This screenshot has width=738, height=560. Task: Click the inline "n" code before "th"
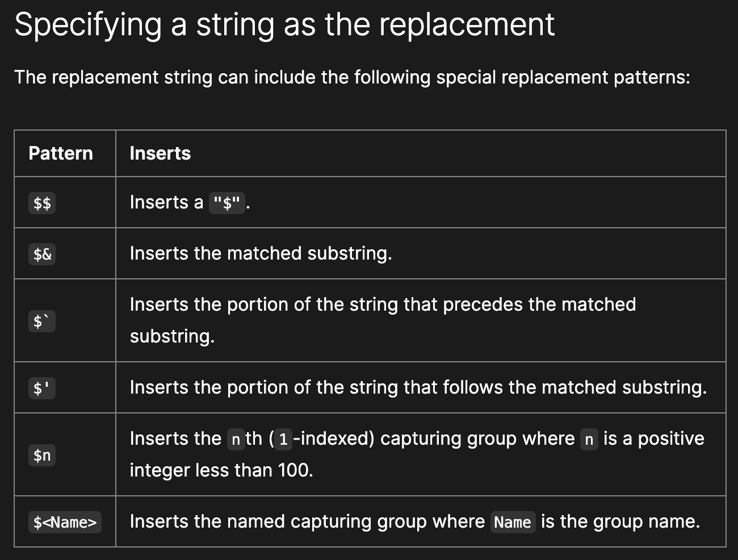click(x=236, y=440)
